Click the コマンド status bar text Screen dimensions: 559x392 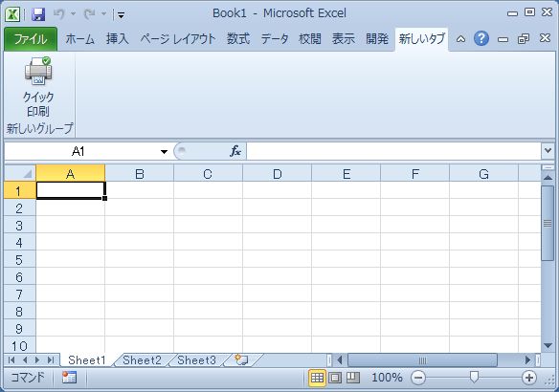[28, 377]
